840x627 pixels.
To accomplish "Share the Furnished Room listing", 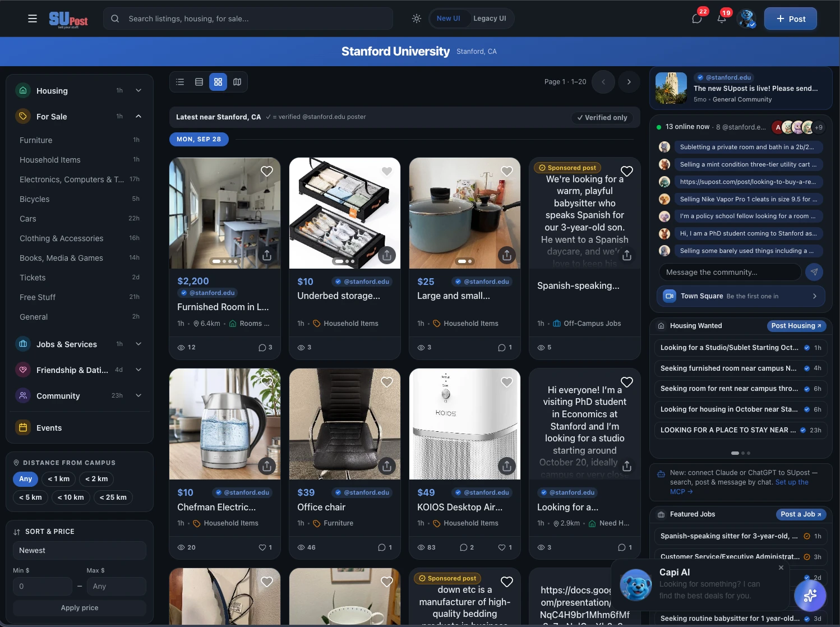I will (267, 255).
